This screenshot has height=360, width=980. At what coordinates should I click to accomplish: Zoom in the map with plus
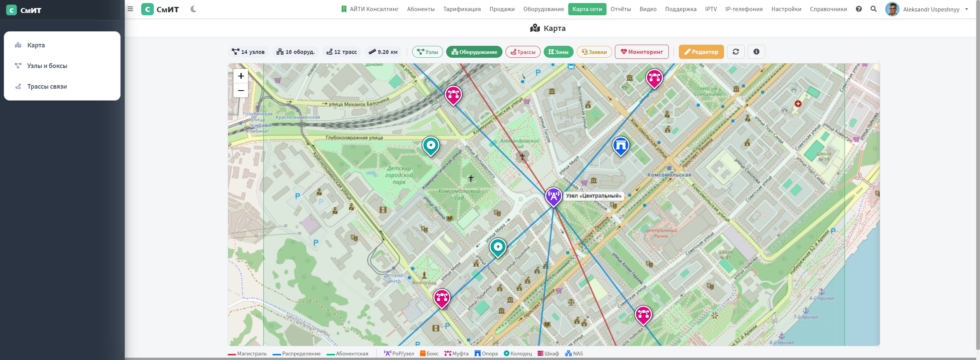[x=241, y=76]
